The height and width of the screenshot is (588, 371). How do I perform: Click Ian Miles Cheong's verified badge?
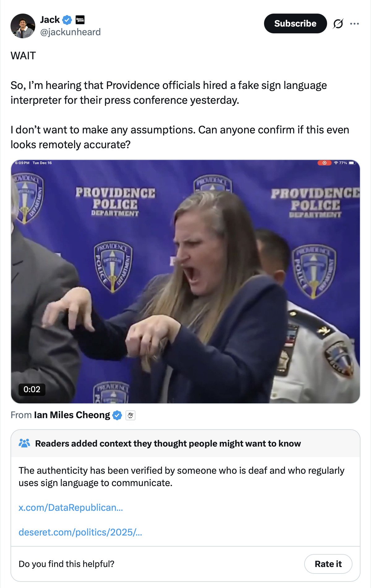[x=117, y=415]
